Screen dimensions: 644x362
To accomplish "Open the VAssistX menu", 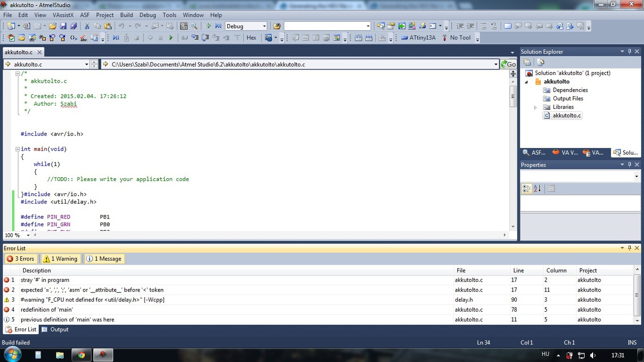I will [63, 15].
